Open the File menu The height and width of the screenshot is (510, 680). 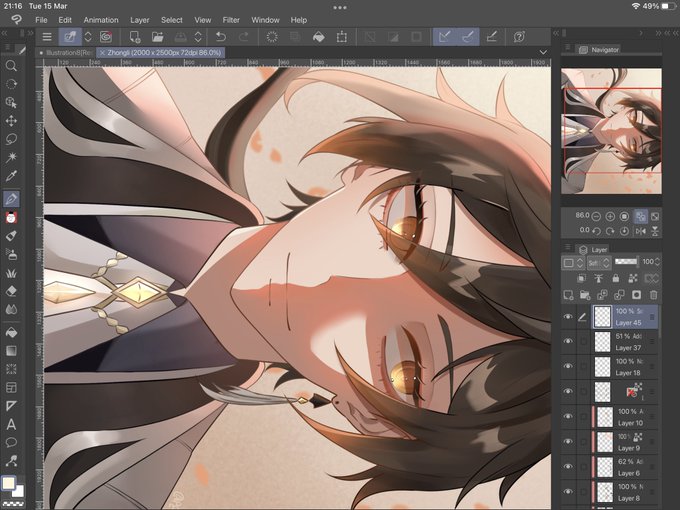point(41,20)
